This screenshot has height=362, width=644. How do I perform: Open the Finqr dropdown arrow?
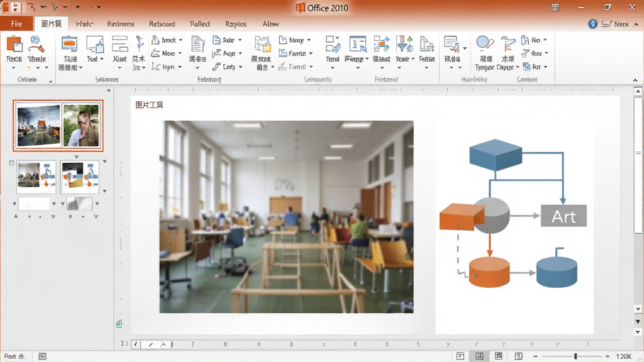tap(309, 40)
